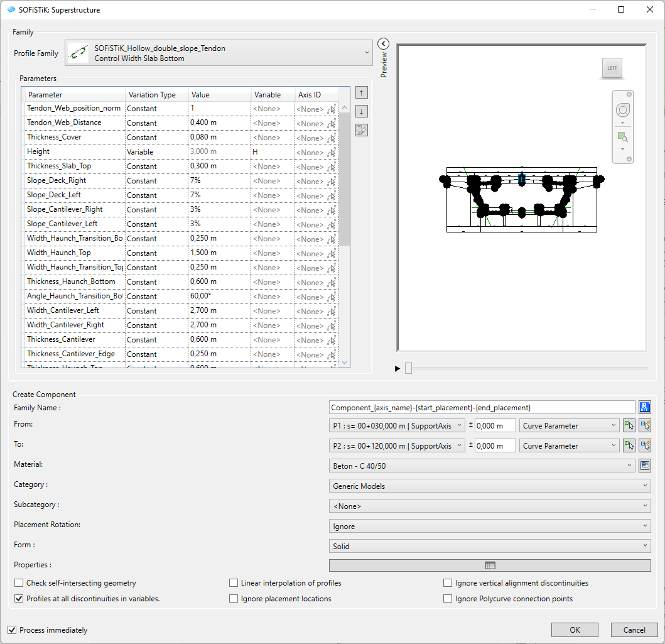Screen dimensions: 665x644
Task: Enable Ignore Polycurve connection points
Action: pyautogui.click(x=448, y=598)
